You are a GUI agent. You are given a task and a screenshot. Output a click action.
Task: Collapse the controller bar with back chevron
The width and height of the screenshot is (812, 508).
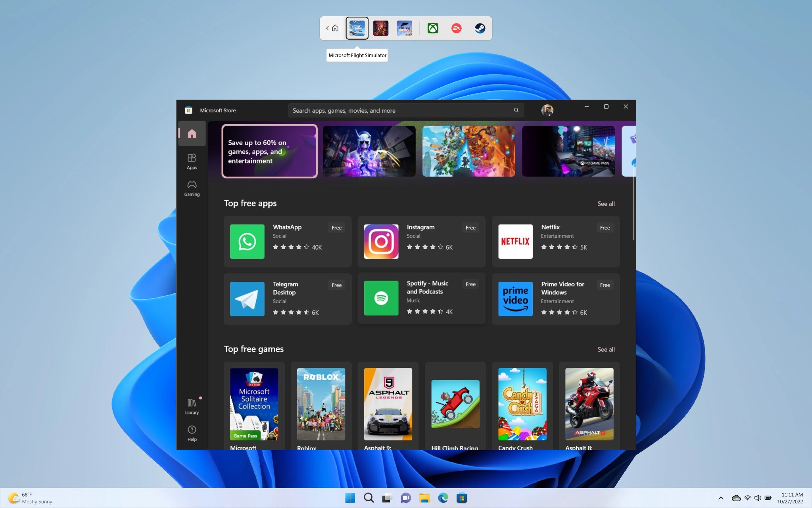click(x=327, y=28)
